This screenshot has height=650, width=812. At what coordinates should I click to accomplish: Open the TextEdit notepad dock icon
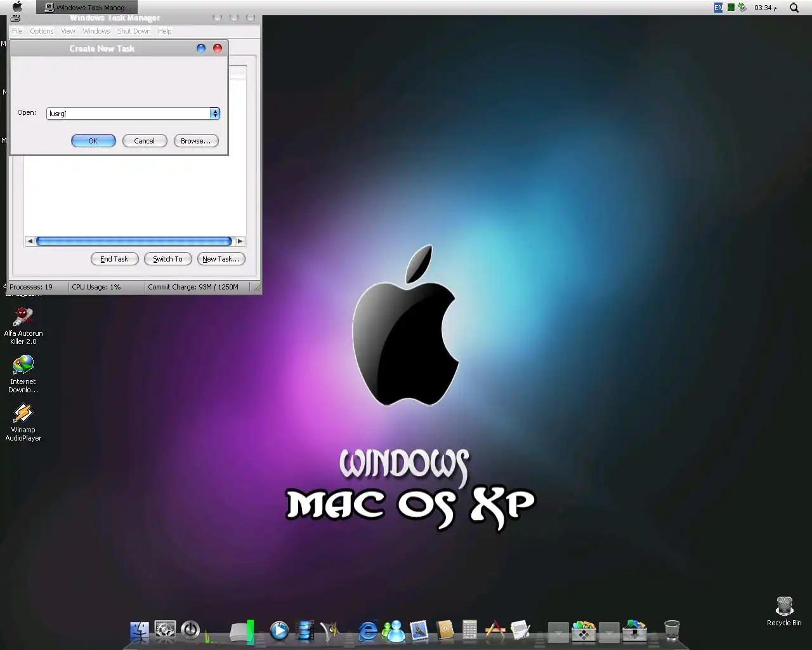520,630
